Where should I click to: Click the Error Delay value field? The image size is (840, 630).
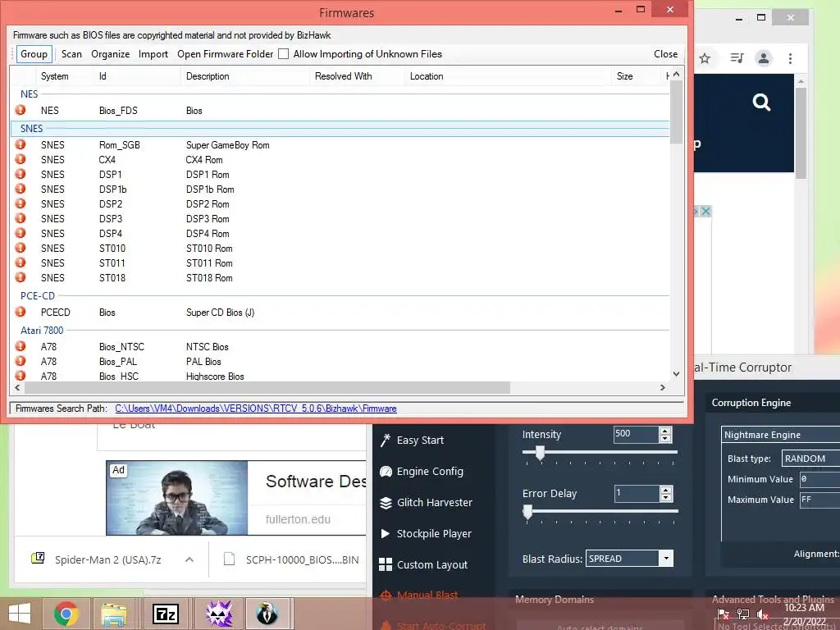pos(636,493)
